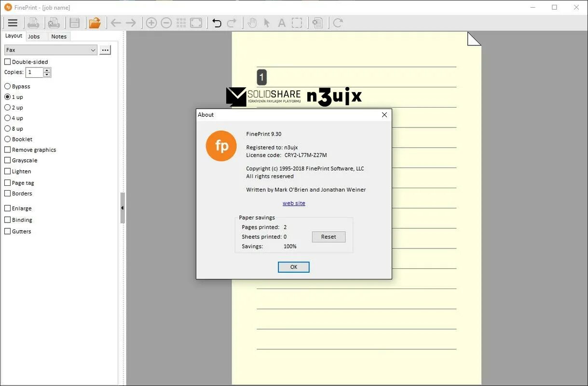The height and width of the screenshot is (386, 588).
Task: Activate the text tool
Action: [x=281, y=22]
